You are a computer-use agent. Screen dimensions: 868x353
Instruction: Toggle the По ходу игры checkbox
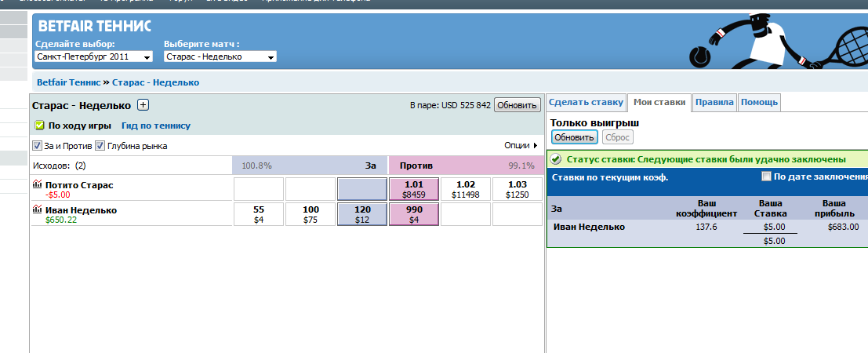pyautogui.click(x=39, y=126)
